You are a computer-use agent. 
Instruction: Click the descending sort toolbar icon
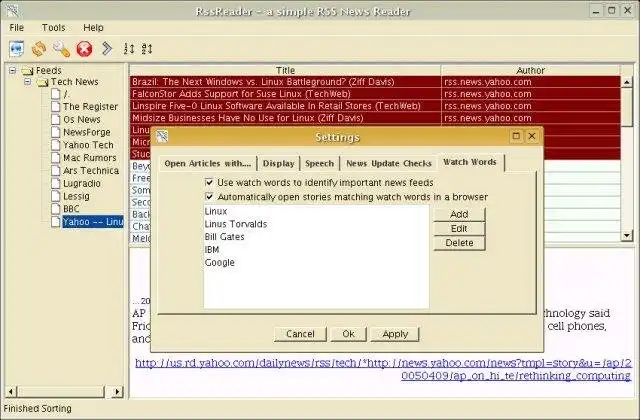pyautogui.click(x=147, y=49)
